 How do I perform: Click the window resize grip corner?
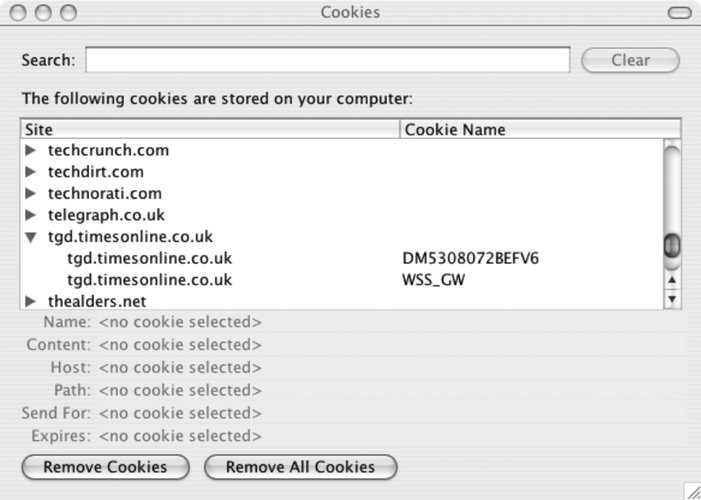(x=691, y=490)
